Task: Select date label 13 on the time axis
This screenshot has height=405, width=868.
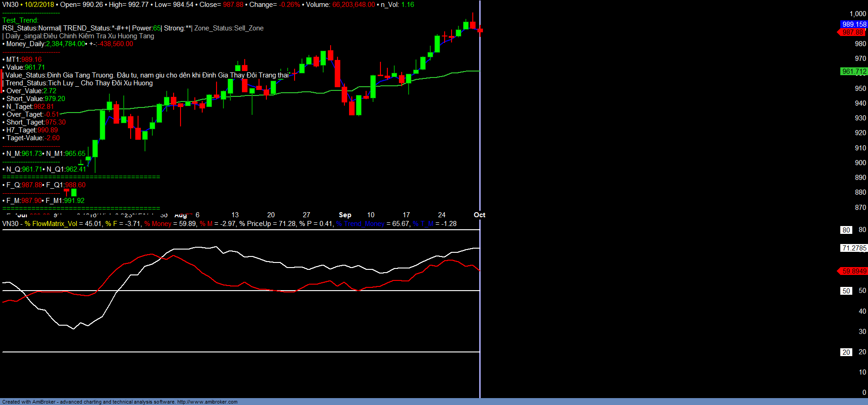Action: click(x=235, y=215)
